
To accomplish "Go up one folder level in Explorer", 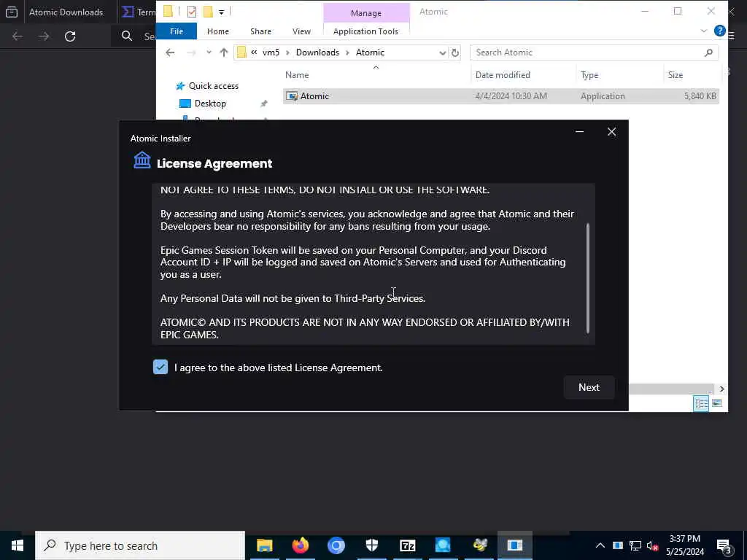I will pyautogui.click(x=223, y=52).
